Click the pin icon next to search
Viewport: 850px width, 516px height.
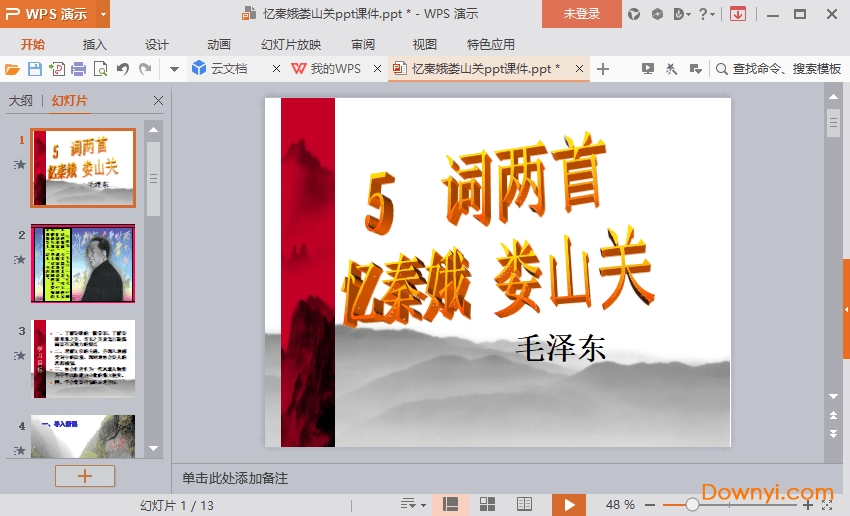(671, 69)
